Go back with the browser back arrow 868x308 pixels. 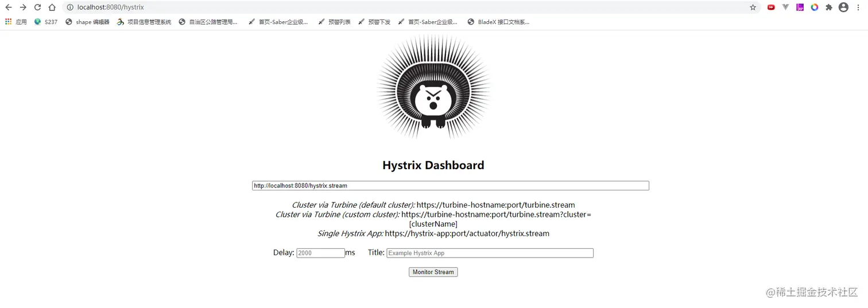click(8, 7)
